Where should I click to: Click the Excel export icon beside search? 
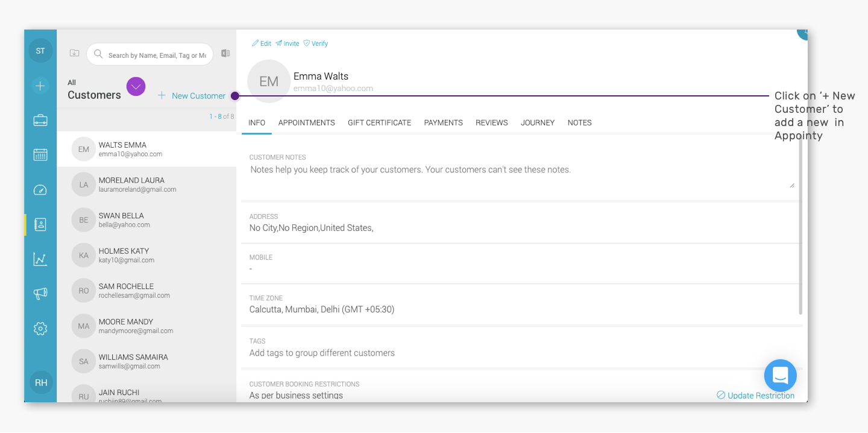pos(225,53)
